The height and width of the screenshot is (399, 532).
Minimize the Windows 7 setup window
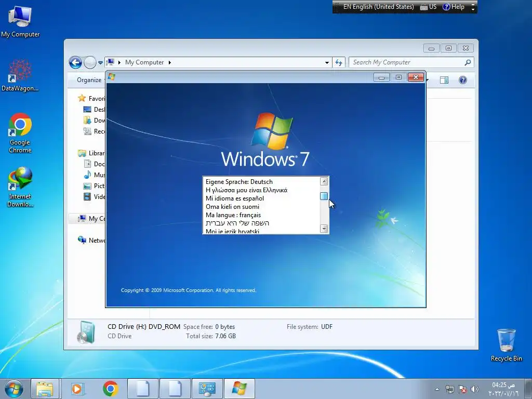click(381, 77)
